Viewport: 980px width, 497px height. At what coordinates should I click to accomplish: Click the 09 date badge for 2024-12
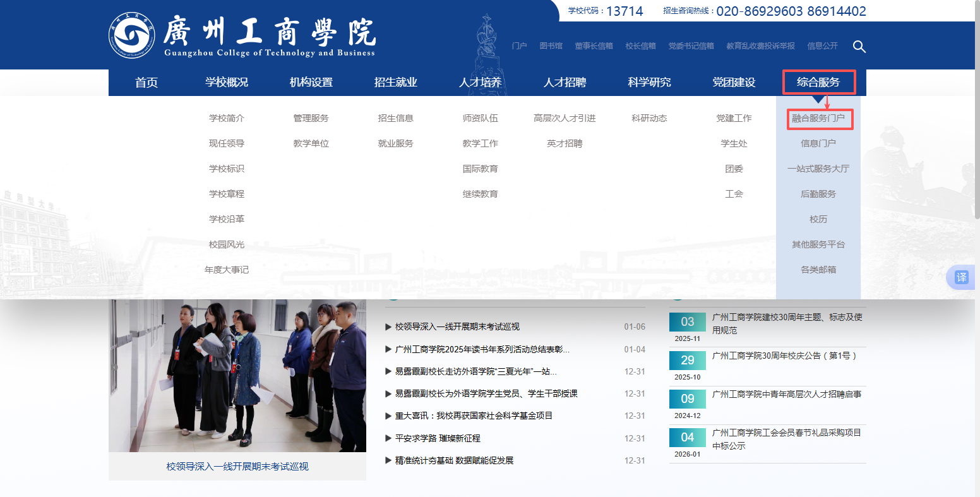click(687, 399)
